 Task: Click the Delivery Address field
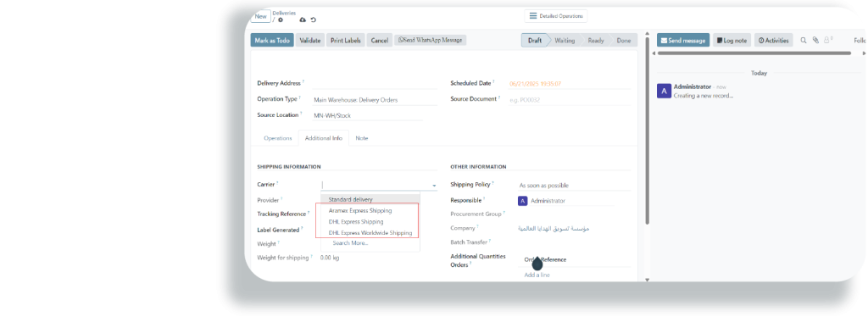pyautogui.click(x=374, y=83)
